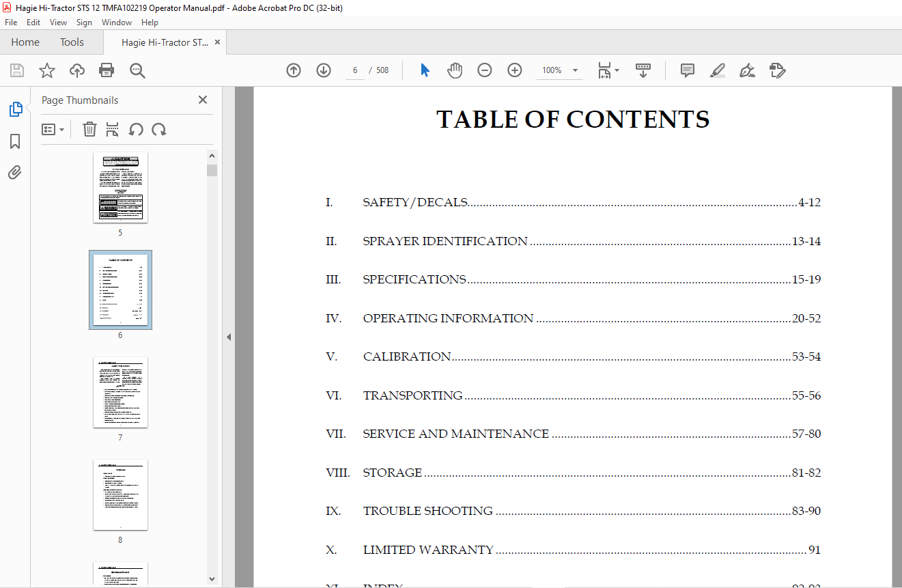Click the STORAGE contents entry
The width and height of the screenshot is (902, 588).
(x=573, y=473)
